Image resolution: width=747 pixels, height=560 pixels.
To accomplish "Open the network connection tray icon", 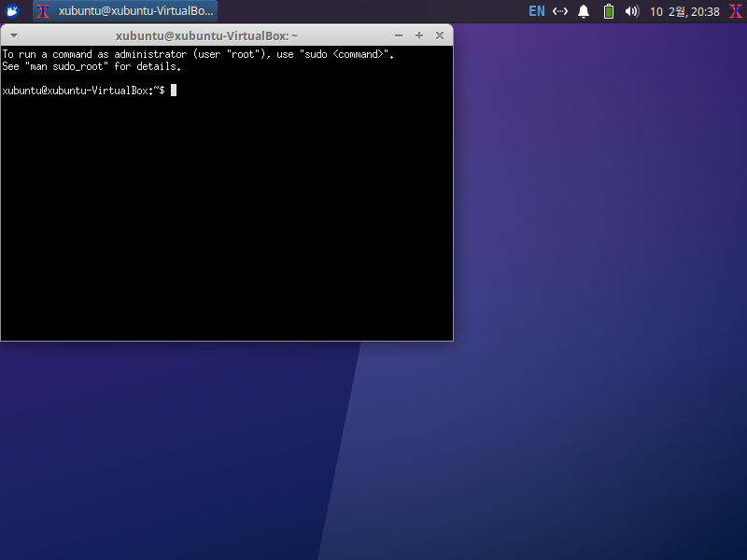I will point(559,11).
